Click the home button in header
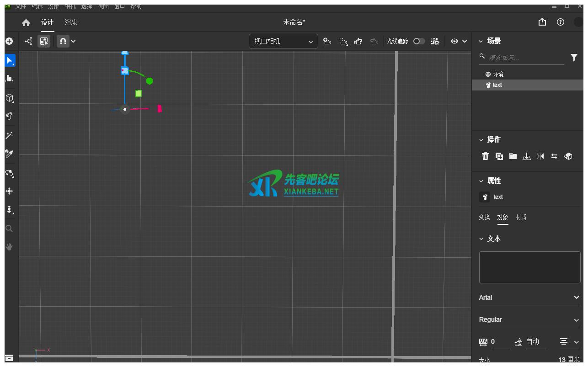 click(26, 22)
